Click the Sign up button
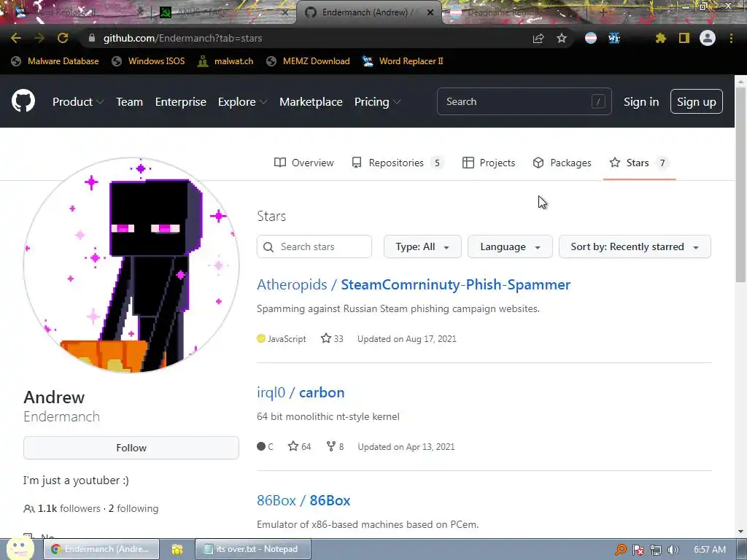Screen dimensions: 747x560 697,101
